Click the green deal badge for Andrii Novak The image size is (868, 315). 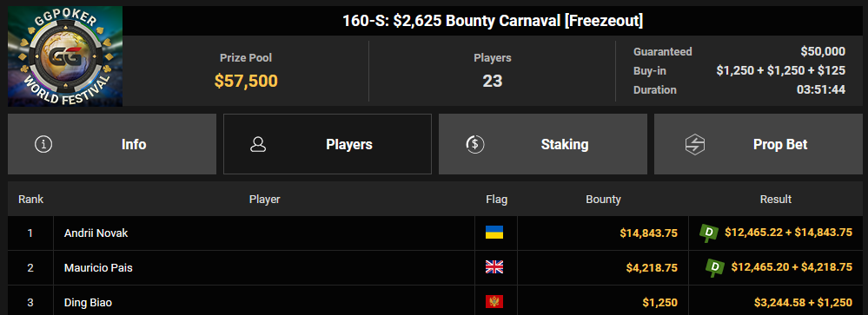pyautogui.click(x=710, y=233)
